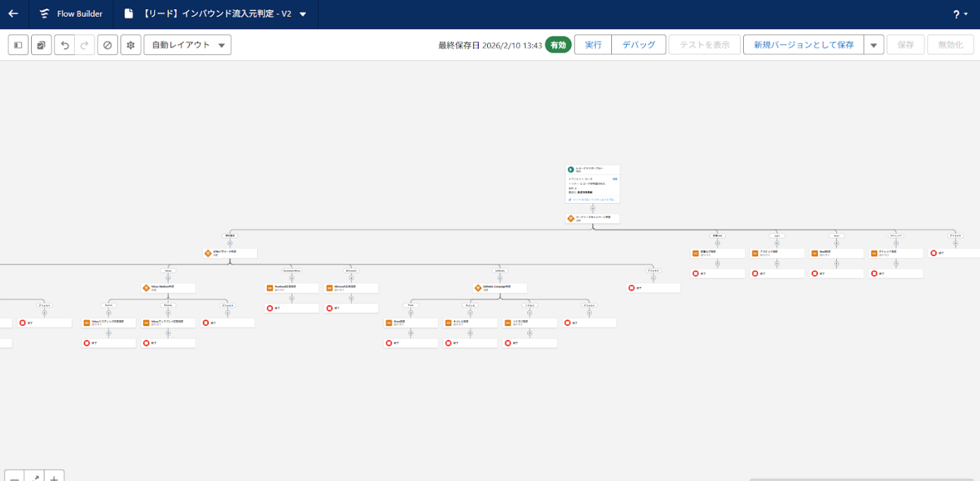Open flow settings via gear icon
980x481 pixels.
click(130, 45)
